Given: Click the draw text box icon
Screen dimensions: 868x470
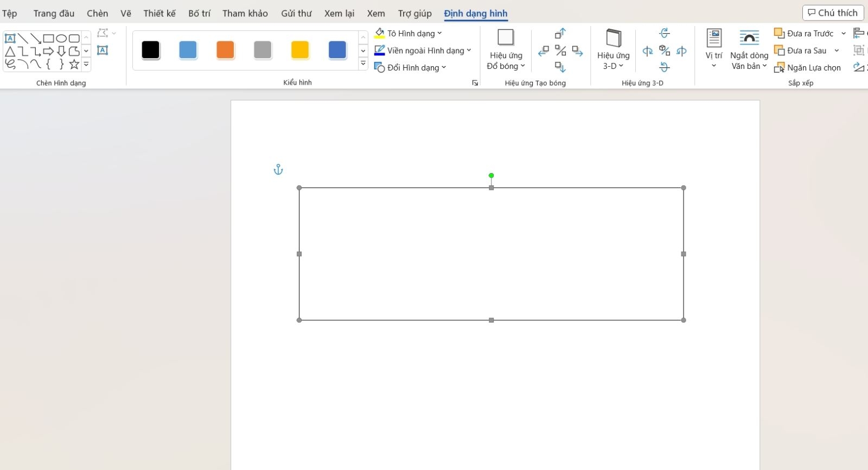Looking at the screenshot, I should coord(103,50).
